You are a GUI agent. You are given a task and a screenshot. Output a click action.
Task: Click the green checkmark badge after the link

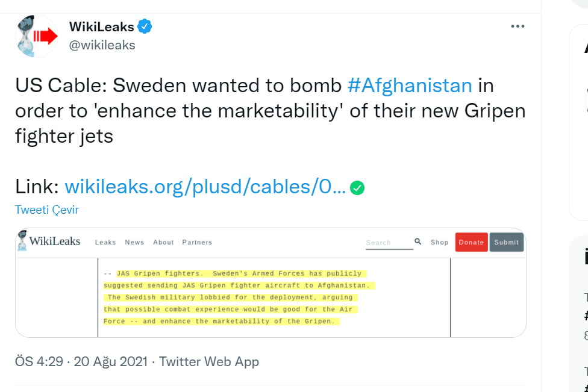pyautogui.click(x=357, y=188)
